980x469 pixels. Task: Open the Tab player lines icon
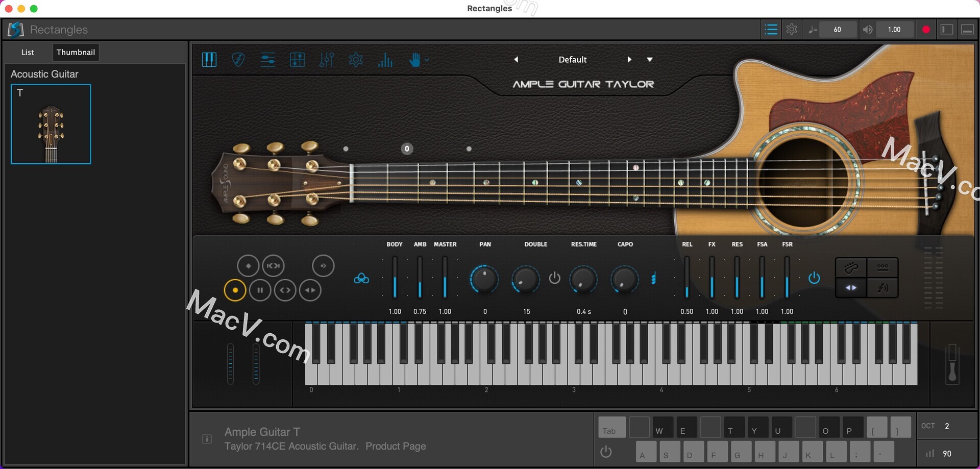click(x=268, y=60)
